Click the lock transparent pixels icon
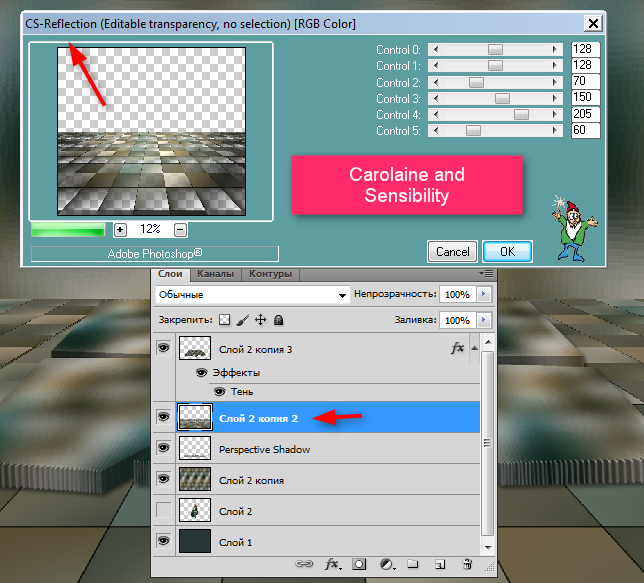This screenshot has width=644, height=583. tap(224, 320)
